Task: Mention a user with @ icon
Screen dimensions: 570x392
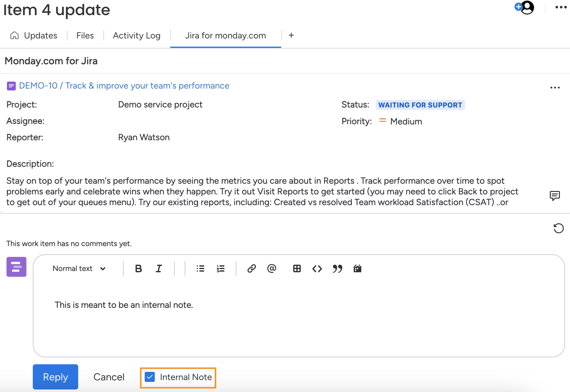Action: [272, 268]
